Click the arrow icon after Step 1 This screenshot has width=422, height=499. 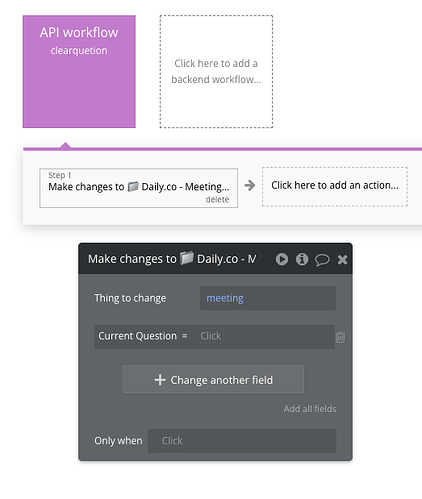pos(250,185)
